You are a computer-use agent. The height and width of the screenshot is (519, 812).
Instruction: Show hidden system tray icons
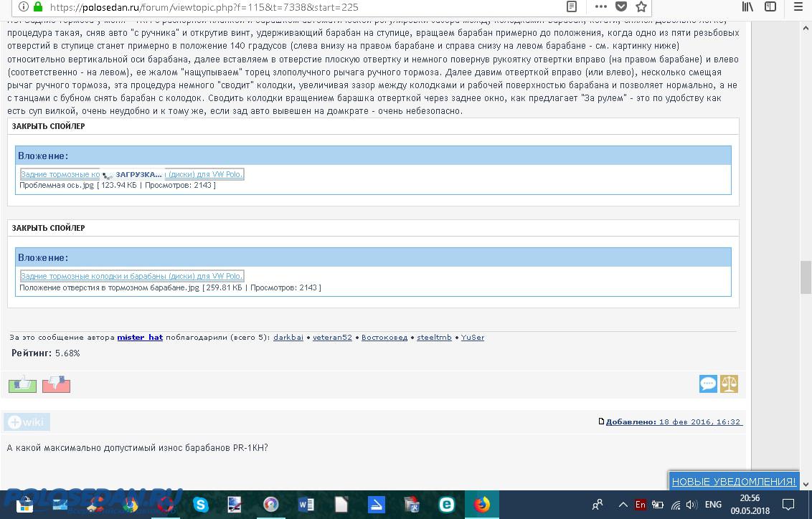coord(622,505)
